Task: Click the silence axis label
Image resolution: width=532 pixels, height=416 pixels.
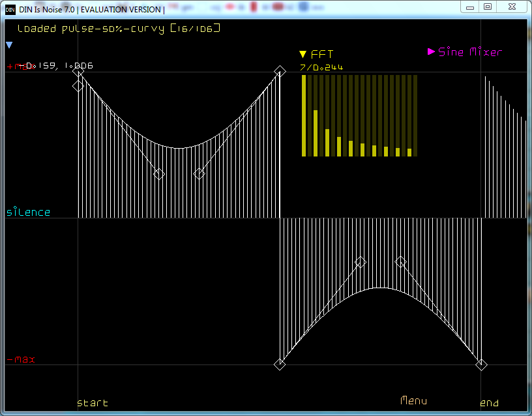Action: coord(28,212)
